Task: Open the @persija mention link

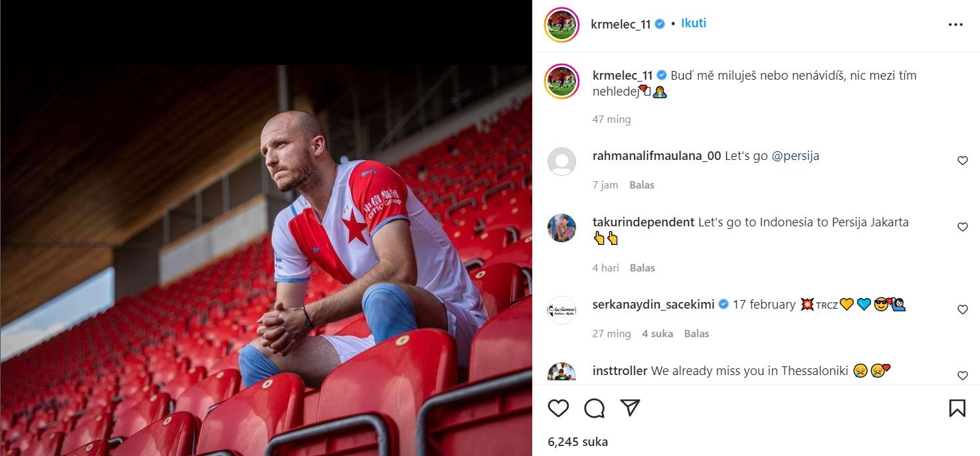Action: coord(795,155)
